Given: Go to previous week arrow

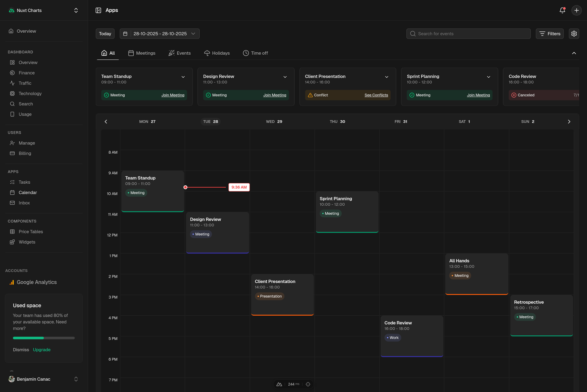Looking at the screenshot, I should pos(106,122).
